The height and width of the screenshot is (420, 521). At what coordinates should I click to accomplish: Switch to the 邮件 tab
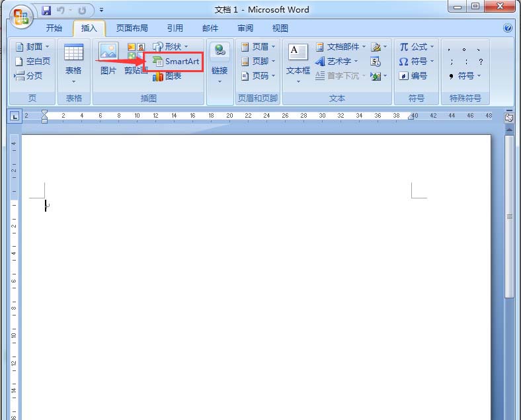pyautogui.click(x=210, y=28)
